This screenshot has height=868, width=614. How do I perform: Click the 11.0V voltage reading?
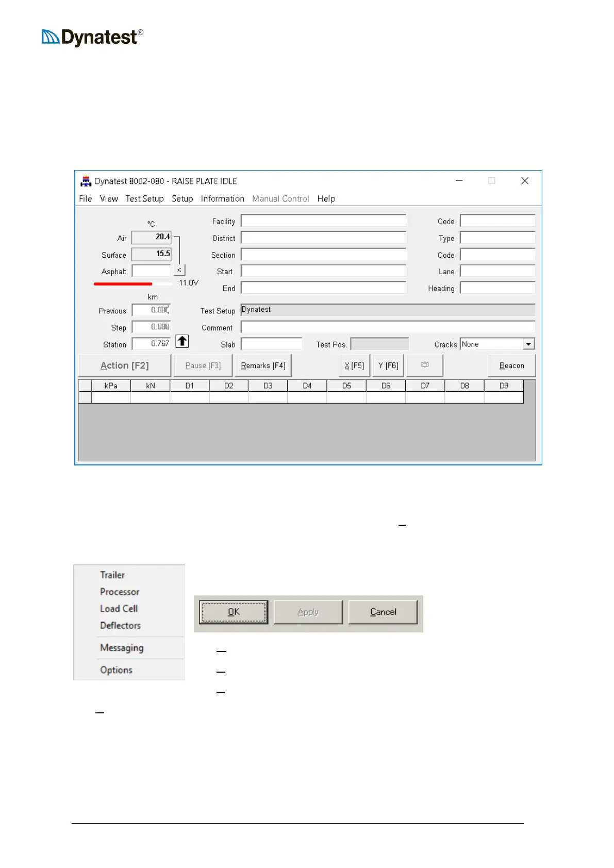(189, 283)
